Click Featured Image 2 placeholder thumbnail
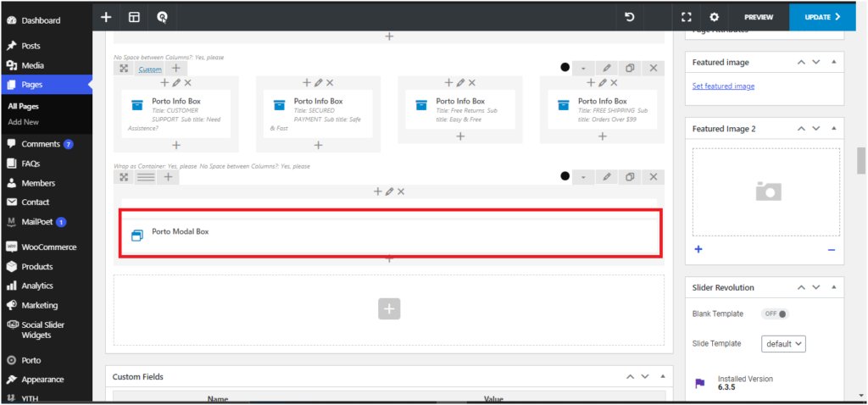Screen dimensions: 868x405 tap(765, 192)
